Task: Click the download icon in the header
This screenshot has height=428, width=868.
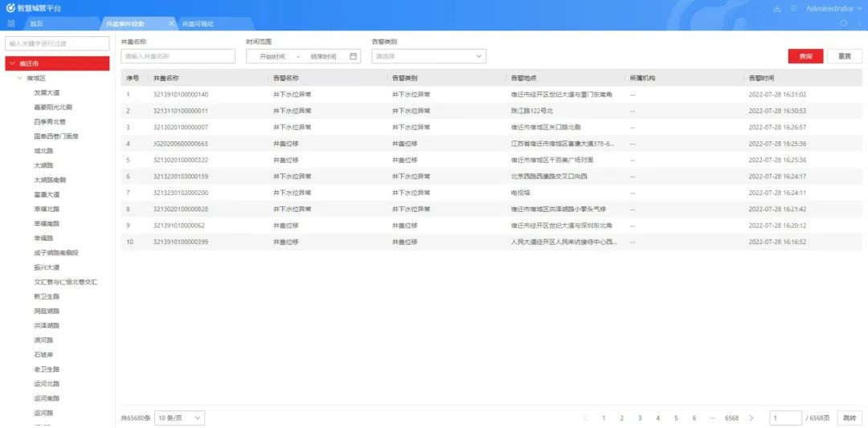Action: (776, 8)
